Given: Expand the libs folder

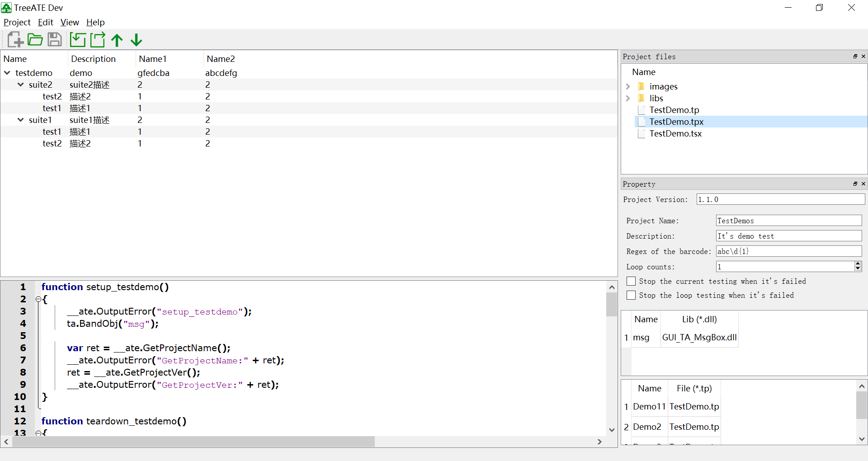Looking at the screenshot, I should [x=628, y=98].
